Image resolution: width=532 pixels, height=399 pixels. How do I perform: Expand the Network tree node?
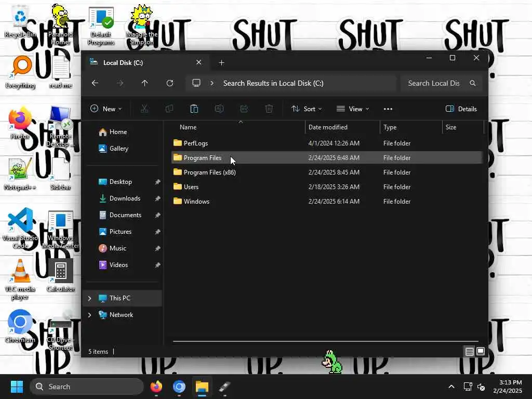click(x=89, y=315)
